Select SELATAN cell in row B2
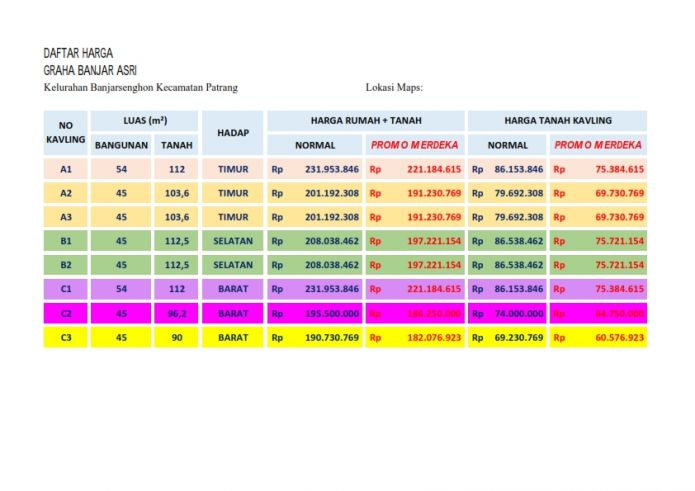Screen dimensions: 695x491 (x=233, y=265)
